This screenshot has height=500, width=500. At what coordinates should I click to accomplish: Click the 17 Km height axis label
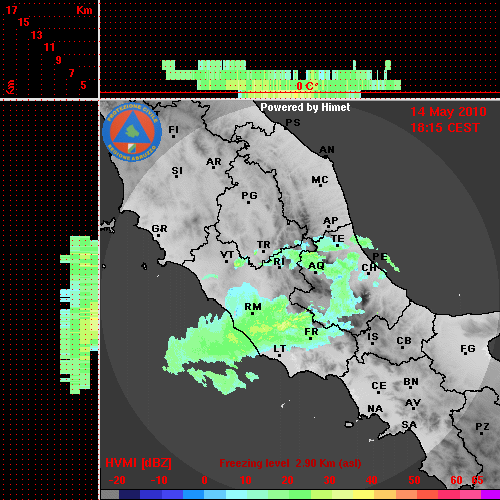(12, 10)
